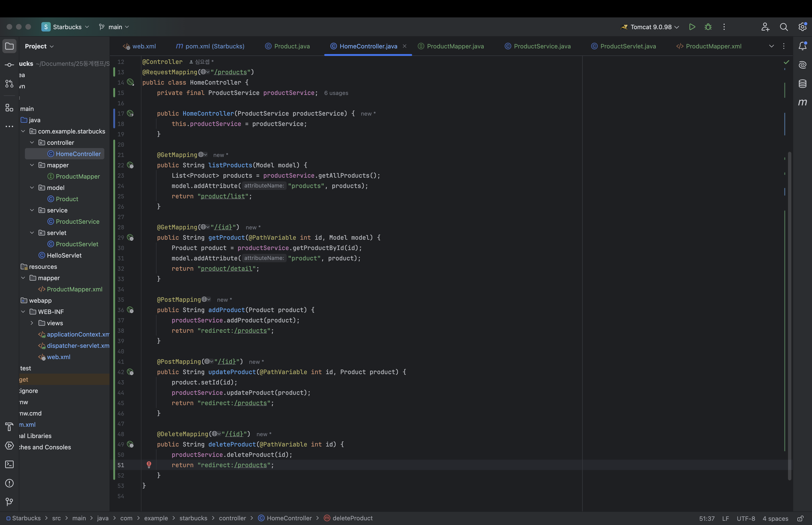Collapse the servlet package

pos(32,233)
